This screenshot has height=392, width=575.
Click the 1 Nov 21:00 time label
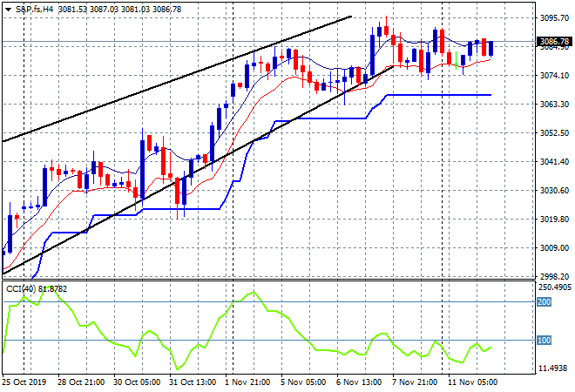pos(247,382)
